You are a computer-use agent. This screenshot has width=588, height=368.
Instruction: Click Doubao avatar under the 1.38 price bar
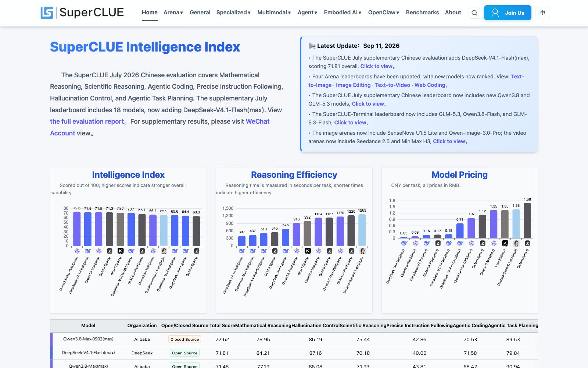(516, 243)
